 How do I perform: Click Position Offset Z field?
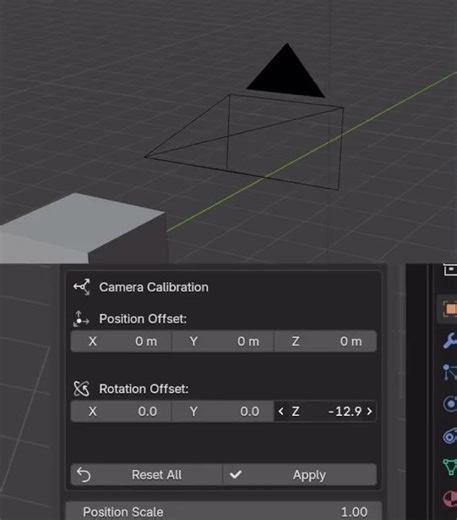coord(325,341)
